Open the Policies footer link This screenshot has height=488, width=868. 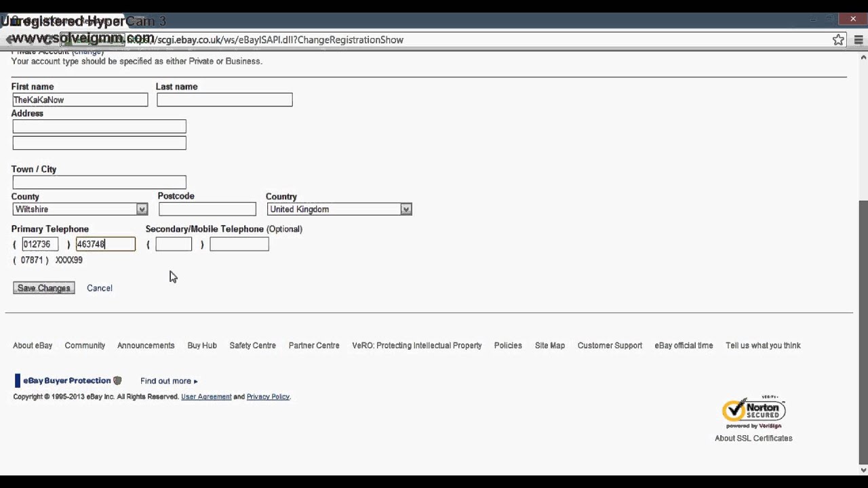[508, 346]
